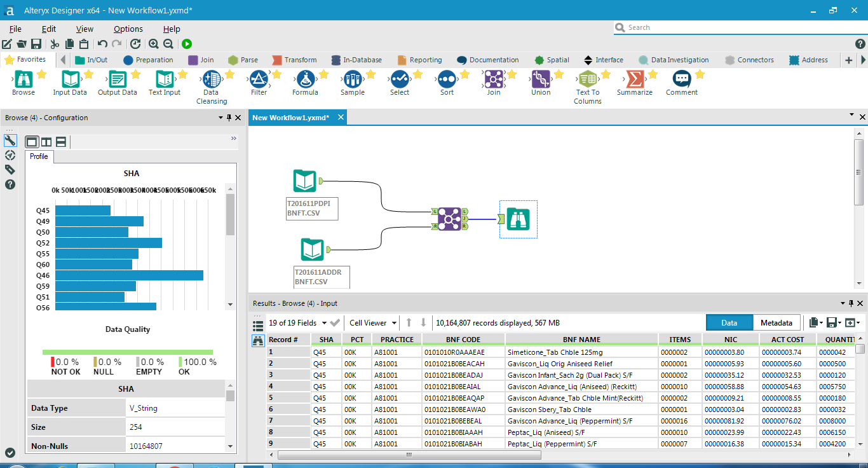The image size is (868, 468).
Task: Switch results view to Metadata
Action: 776,323
